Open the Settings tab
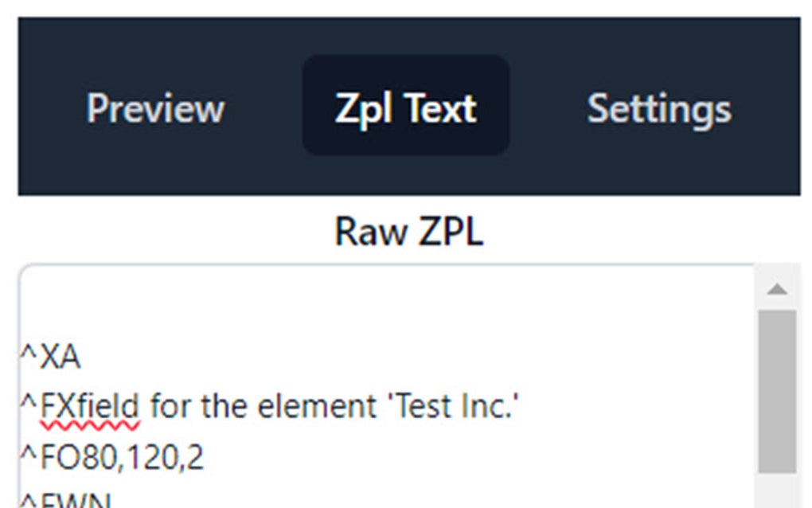The height and width of the screenshot is (508, 812). pyautogui.click(x=660, y=109)
